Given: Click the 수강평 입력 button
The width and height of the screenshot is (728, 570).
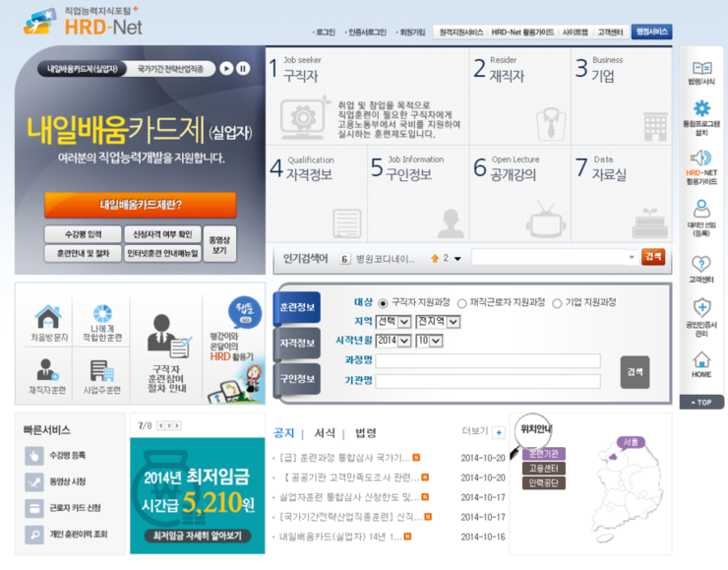Looking at the screenshot, I should [x=83, y=234].
